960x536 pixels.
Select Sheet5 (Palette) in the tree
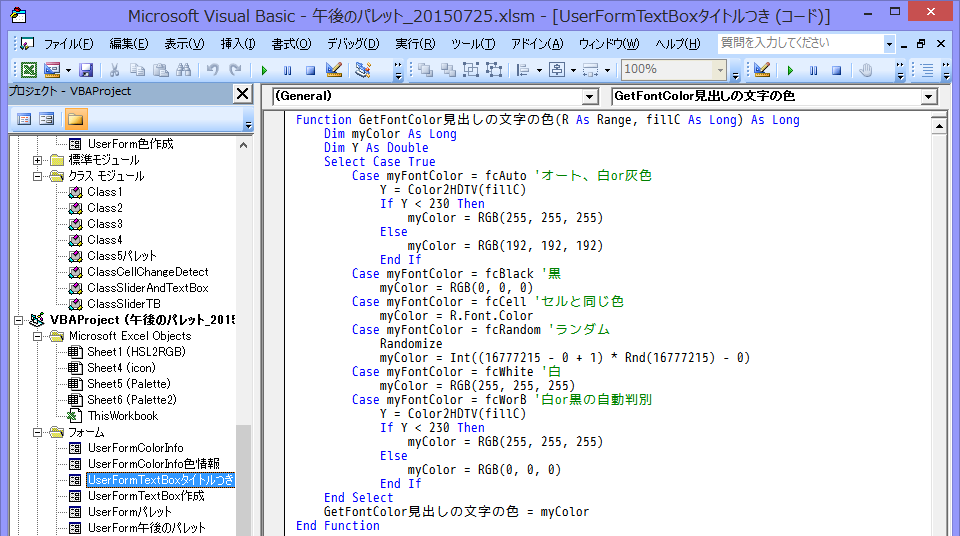pos(129,383)
